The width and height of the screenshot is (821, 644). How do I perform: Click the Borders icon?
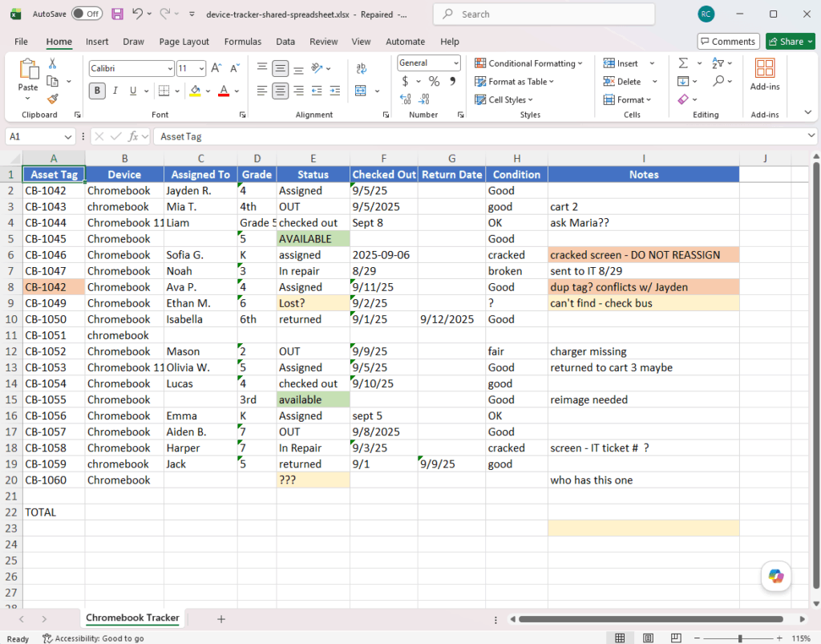tap(164, 91)
